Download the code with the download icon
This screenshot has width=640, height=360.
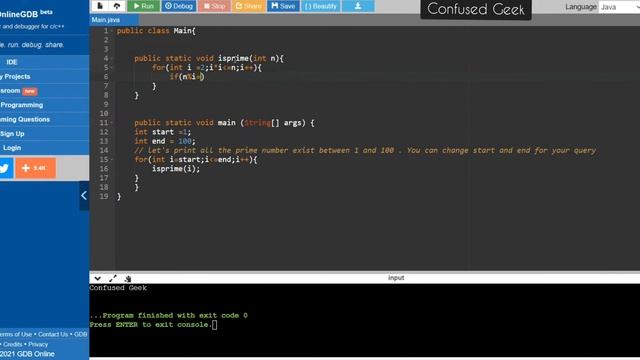point(358,6)
